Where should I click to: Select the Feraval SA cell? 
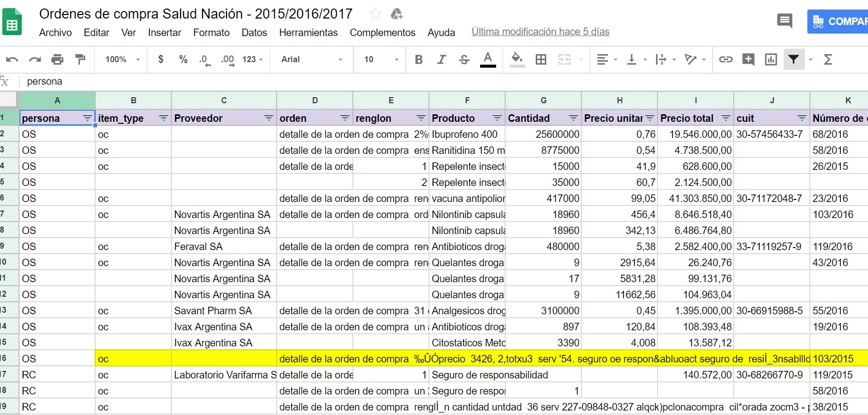point(224,247)
